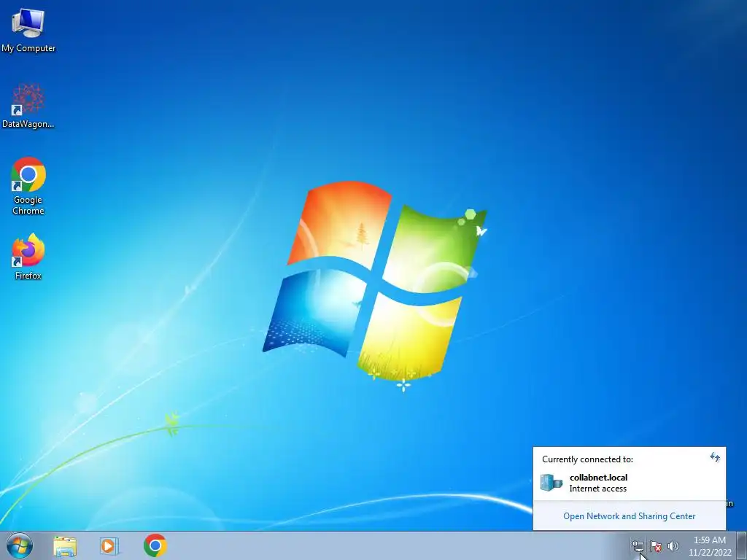Select the DataWagon desktop shortcut
Image resolution: width=747 pixels, height=560 pixels.
point(28,106)
